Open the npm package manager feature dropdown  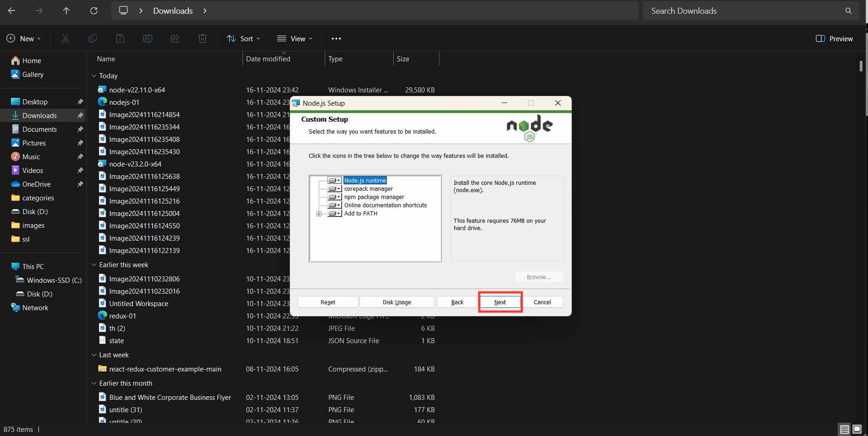(x=335, y=197)
